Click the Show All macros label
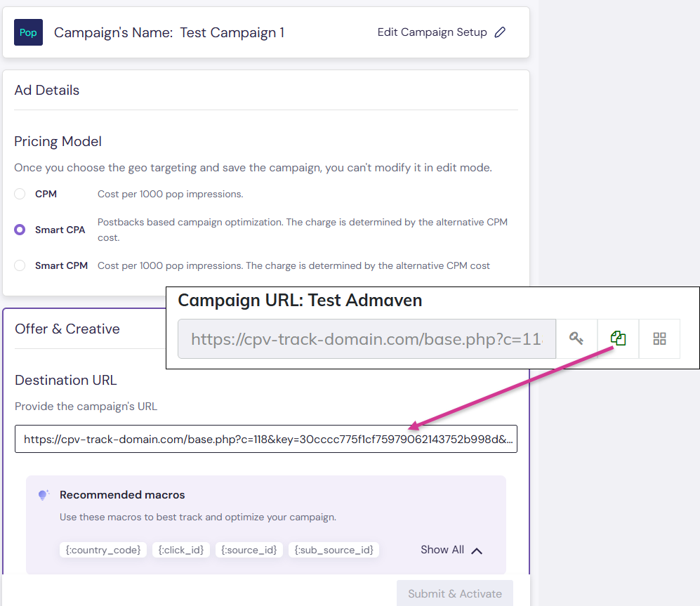The height and width of the screenshot is (606, 700). (442, 550)
